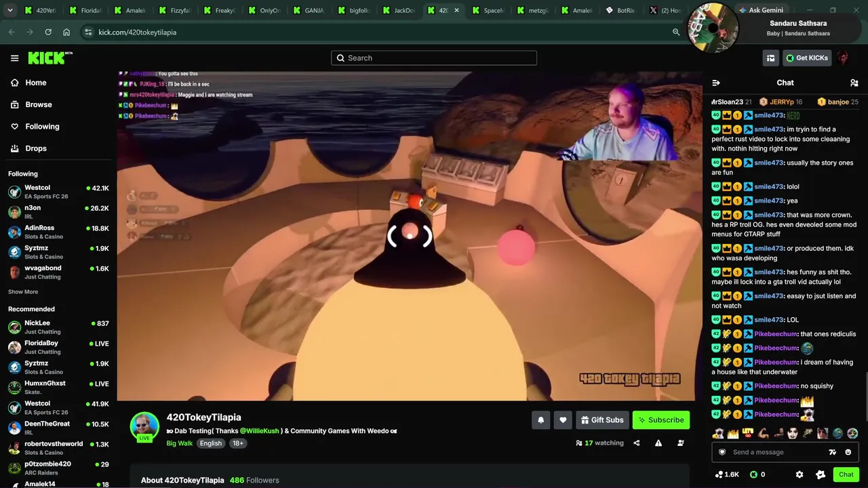This screenshot has height=488, width=868.
Task: Open the Westcol EA Sports FC 26 channel with 42.1K viewers
Action: 58,192
